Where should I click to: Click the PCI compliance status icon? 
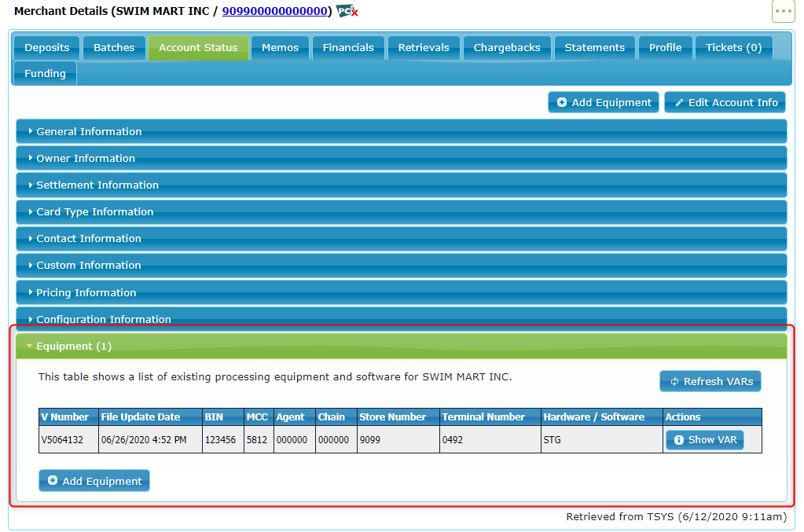(x=347, y=11)
